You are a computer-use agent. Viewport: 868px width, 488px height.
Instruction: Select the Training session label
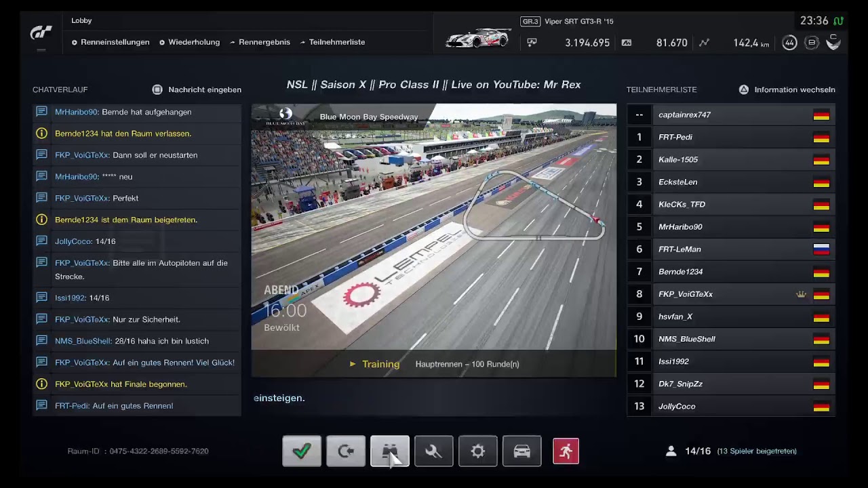click(x=380, y=364)
